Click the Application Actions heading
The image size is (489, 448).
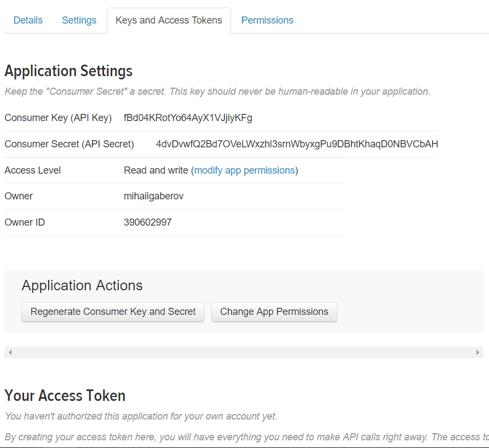[82, 285]
